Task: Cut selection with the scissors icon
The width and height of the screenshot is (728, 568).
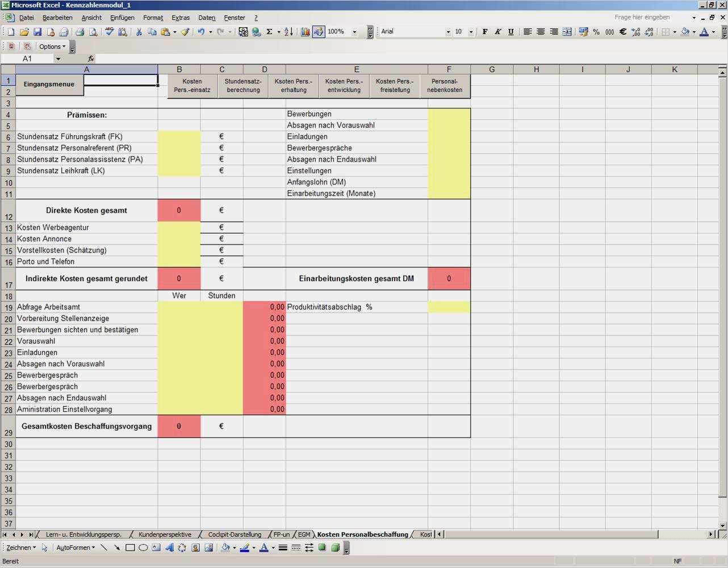Action: click(x=139, y=32)
